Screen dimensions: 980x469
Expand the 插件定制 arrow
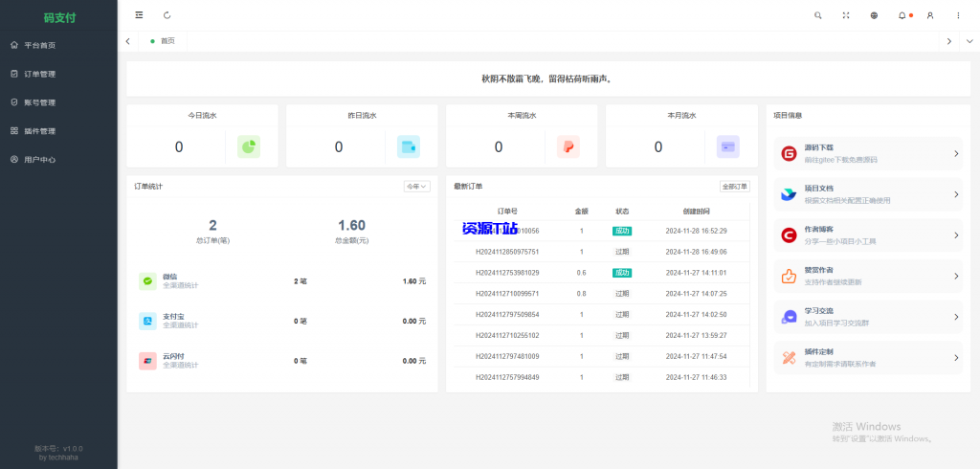(956, 358)
